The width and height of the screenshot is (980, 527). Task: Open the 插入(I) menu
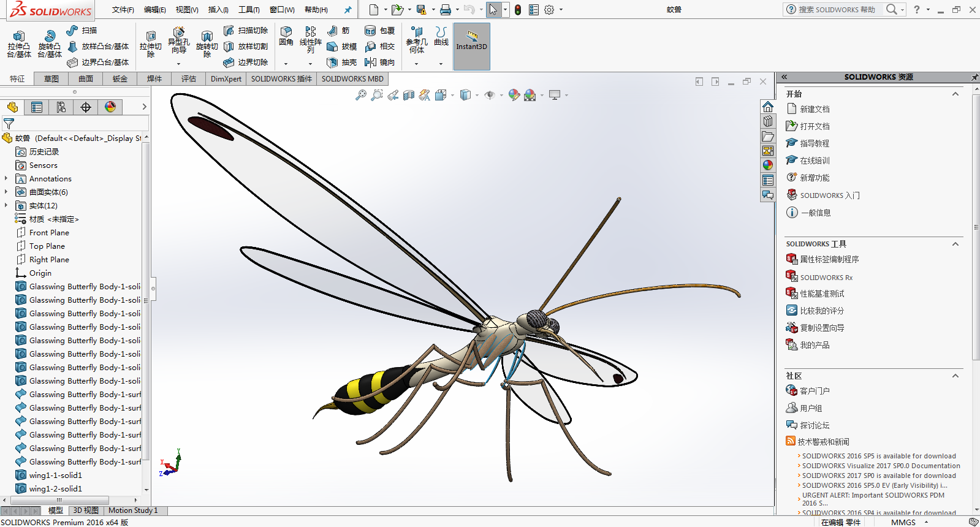pyautogui.click(x=218, y=10)
